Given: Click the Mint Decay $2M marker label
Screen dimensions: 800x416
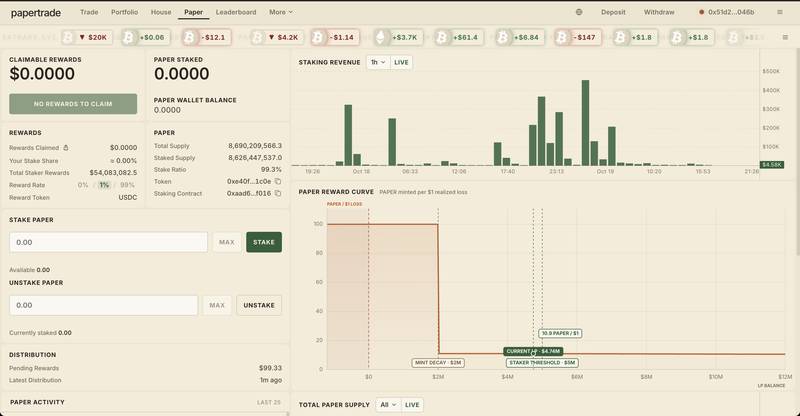Looking at the screenshot, I should pos(438,363).
